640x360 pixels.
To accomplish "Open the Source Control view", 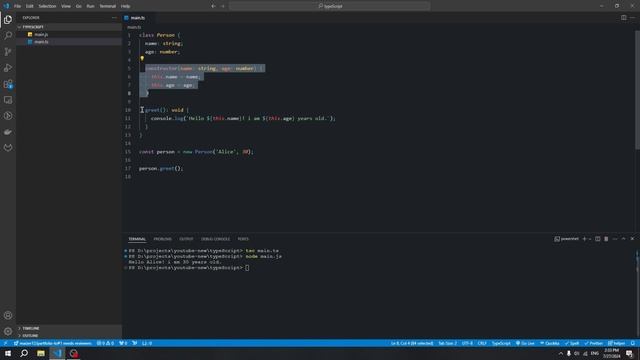I will click(8, 51).
